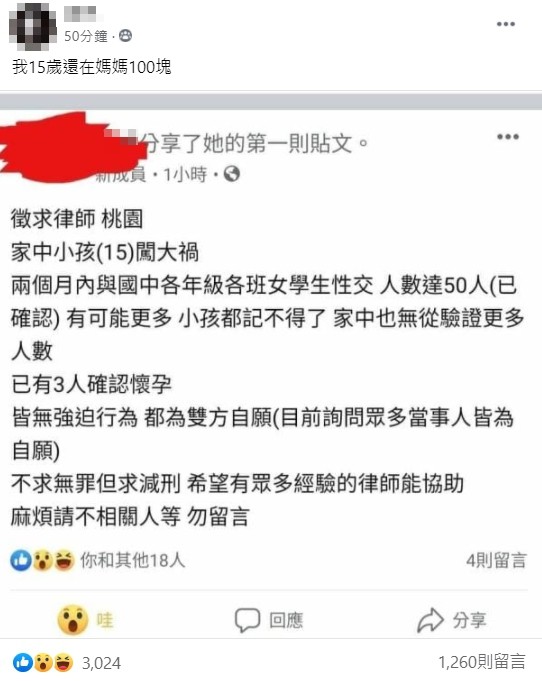Open 4則留言 comments on shared post
Viewport: 542px width, 681px height.
pos(496,561)
